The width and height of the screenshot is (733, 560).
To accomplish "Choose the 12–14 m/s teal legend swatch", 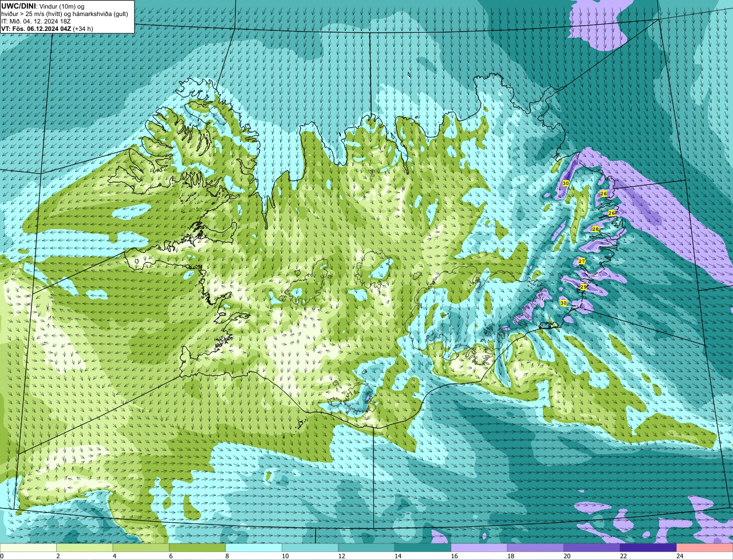I will 366,547.
